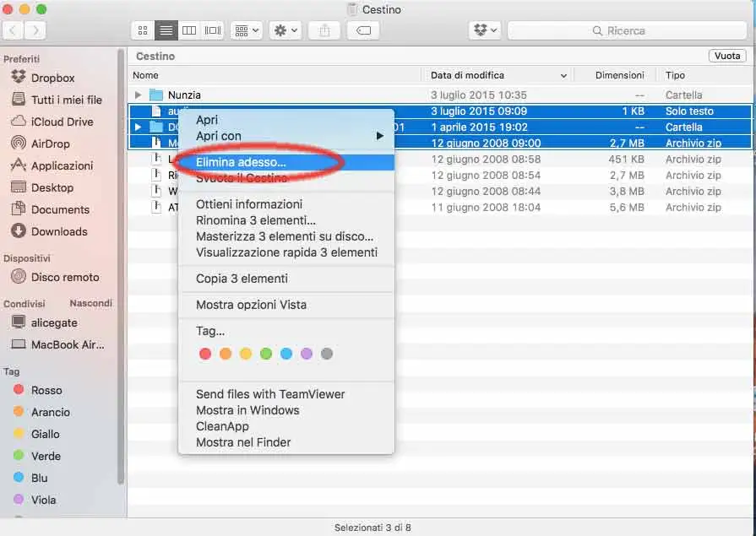Open AirDrop in the sidebar
This screenshot has width=756, height=536.
click(x=50, y=143)
